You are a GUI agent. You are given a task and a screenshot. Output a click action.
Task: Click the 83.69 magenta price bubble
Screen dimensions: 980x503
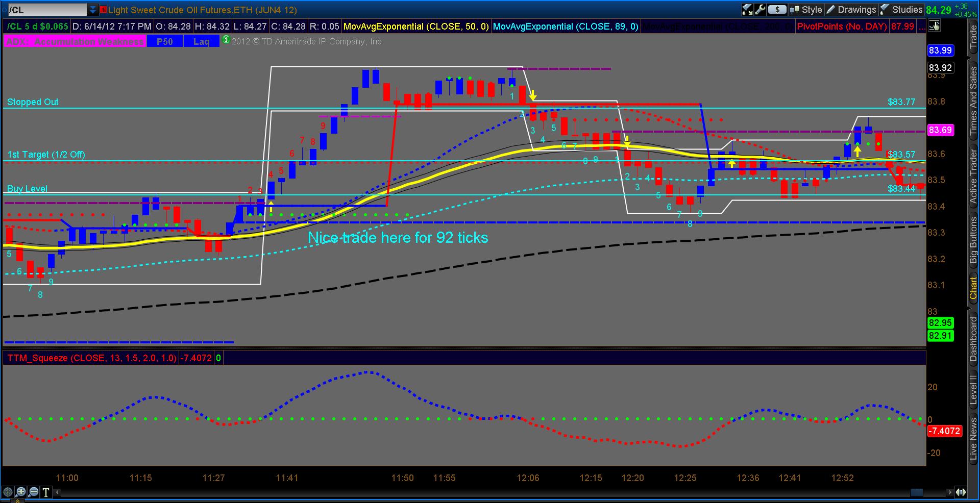pos(940,130)
